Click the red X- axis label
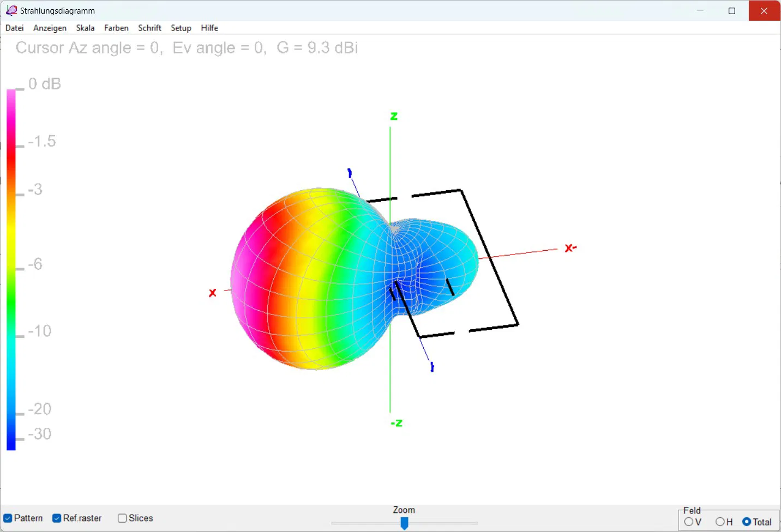The image size is (781, 532). tap(570, 248)
